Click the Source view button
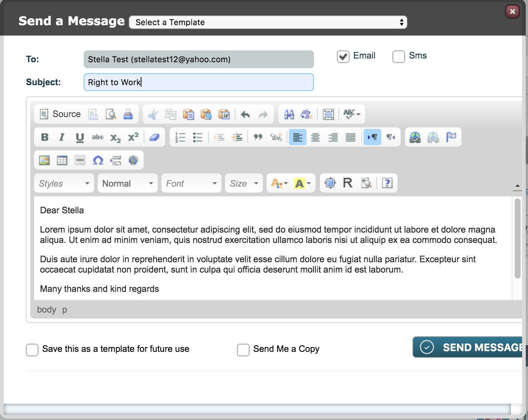Screen dimensions: 528x420 click(60, 114)
